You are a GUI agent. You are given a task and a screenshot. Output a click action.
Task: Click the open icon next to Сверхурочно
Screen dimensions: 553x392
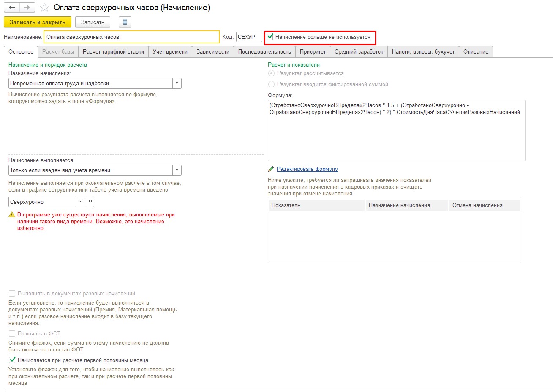point(90,202)
